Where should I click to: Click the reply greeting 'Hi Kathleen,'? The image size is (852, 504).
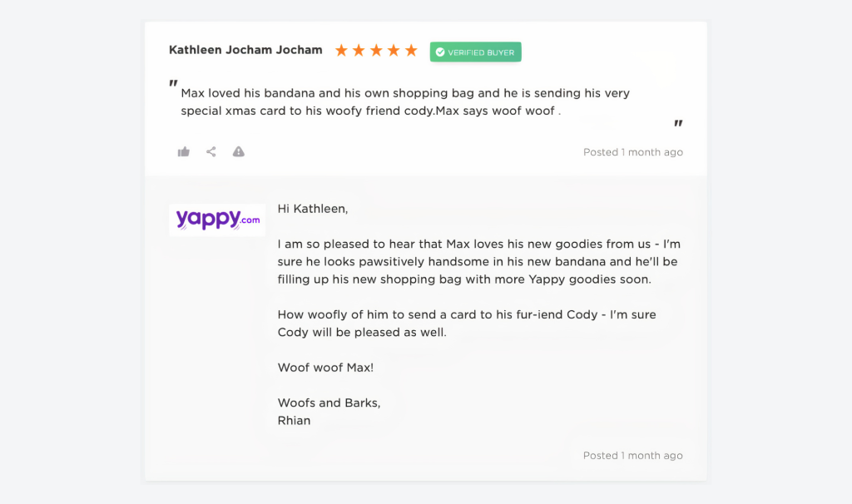coord(312,208)
